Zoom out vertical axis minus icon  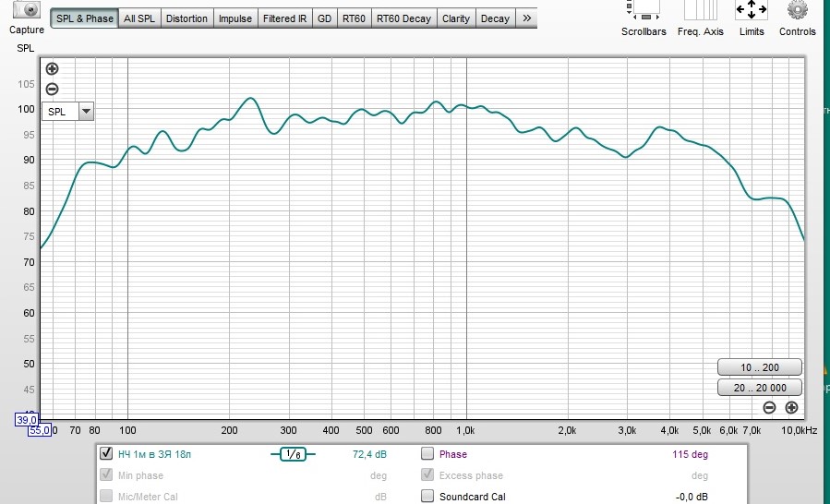coord(52,89)
